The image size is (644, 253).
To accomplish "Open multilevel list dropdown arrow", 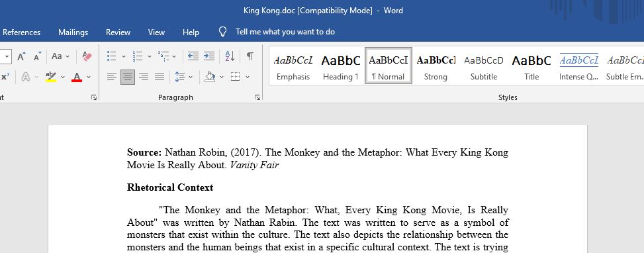I will tap(174, 56).
